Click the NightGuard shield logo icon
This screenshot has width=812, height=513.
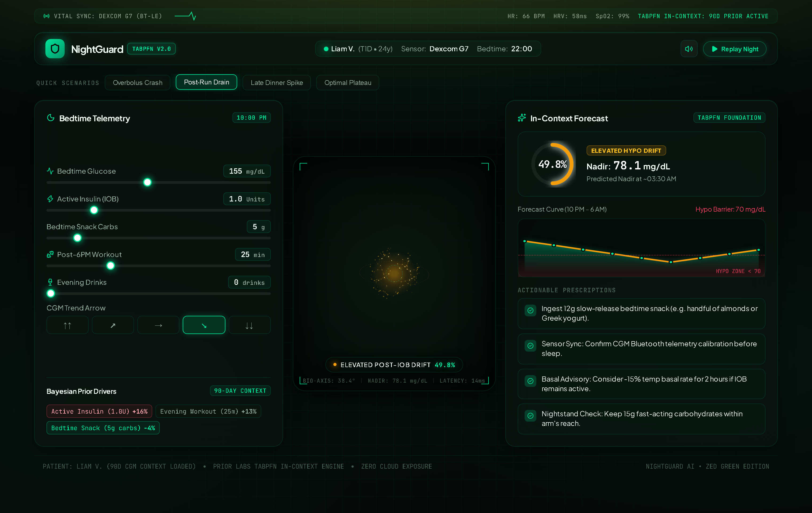tap(55, 49)
